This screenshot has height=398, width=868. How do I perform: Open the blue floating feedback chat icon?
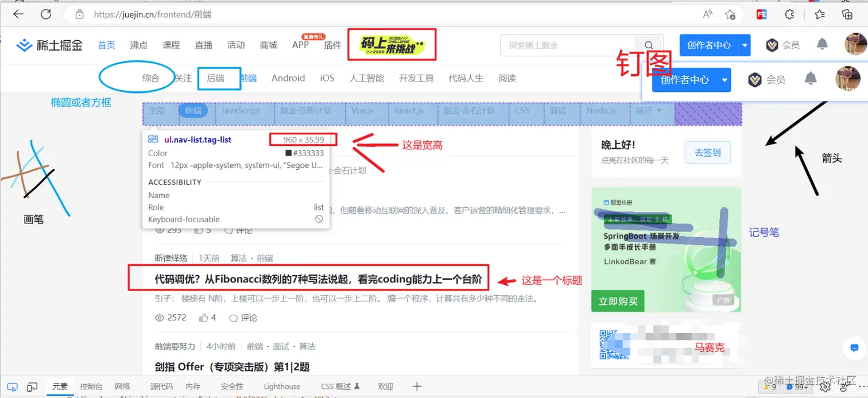click(x=854, y=348)
